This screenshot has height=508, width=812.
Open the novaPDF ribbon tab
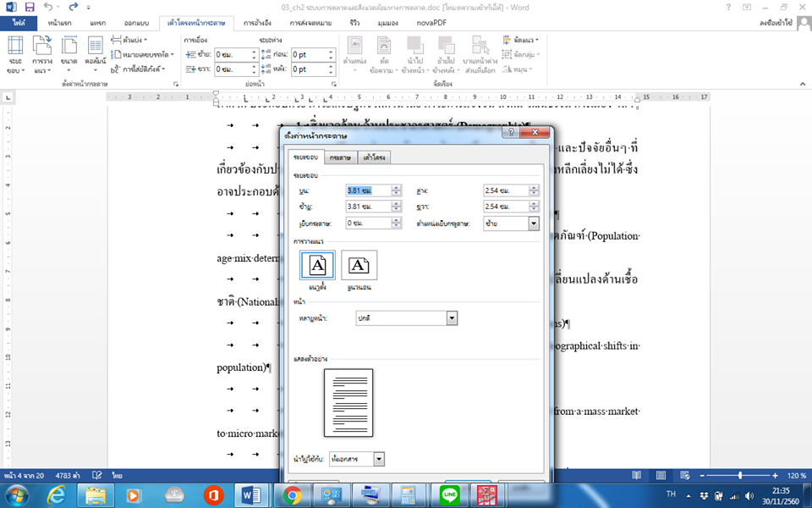[x=431, y=23]
